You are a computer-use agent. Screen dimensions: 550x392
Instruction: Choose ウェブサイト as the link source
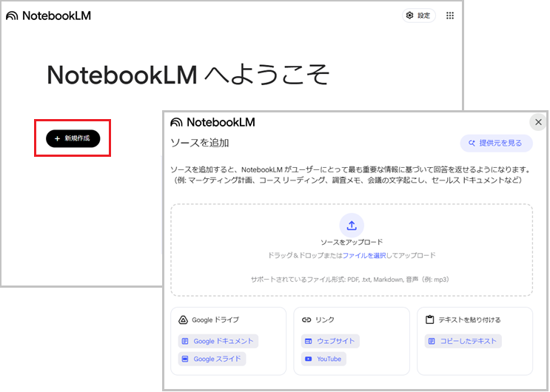(x=330, y=341)
